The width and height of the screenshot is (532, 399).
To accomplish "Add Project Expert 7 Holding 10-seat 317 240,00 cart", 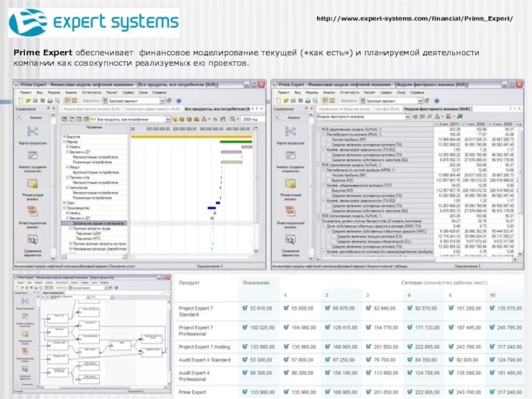I will point(492,346).
